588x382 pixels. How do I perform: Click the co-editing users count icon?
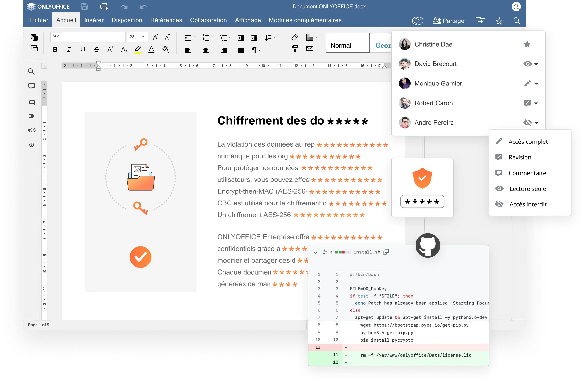point(417,21)
